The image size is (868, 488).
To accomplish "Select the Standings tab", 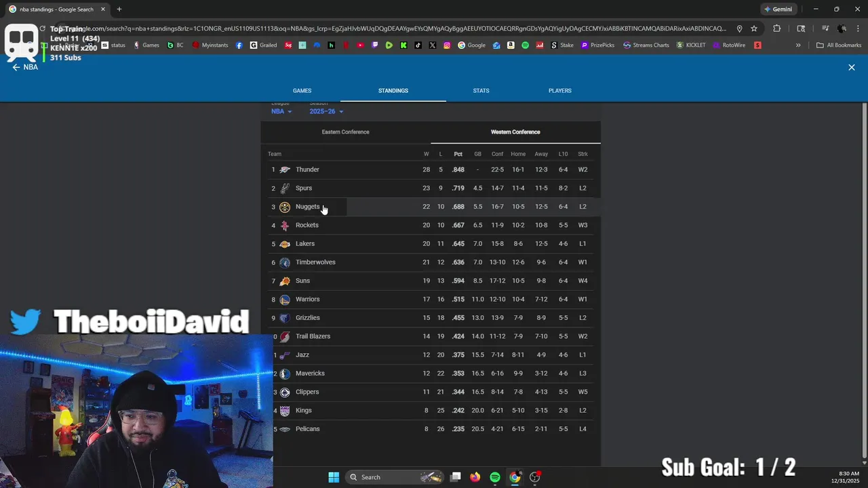I will pyautogui.click(x=393, y=91).
